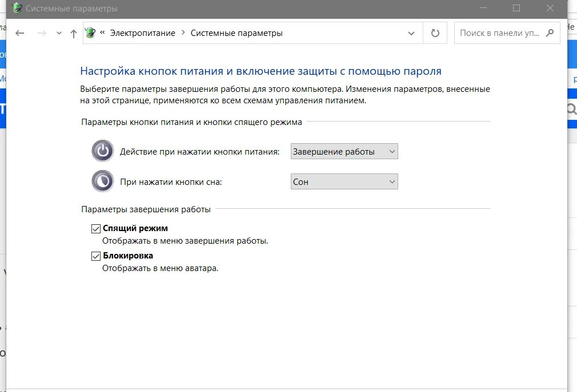This screenshot has width=577, height=392.
Task: Expand the double chevron before Электропитание
Action: pyautogui.click(x=103, y=33)
